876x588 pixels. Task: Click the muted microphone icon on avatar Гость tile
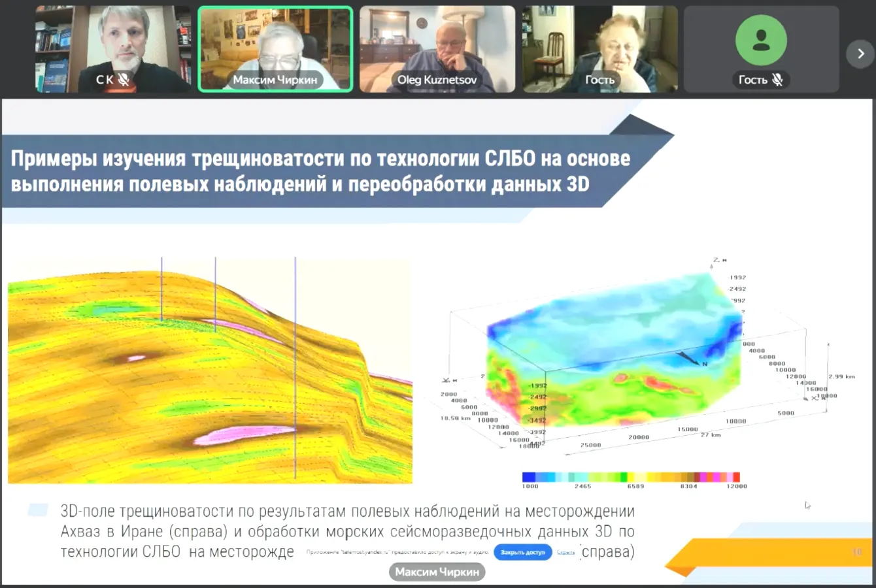pyautogui.click(x=777, y=80)
